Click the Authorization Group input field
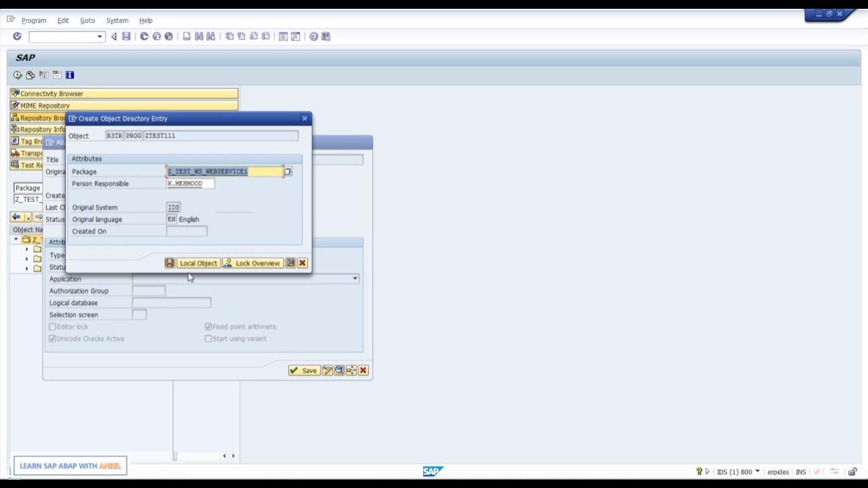The image size is (868, 488). pyautogui.click(x=149, y=291)
